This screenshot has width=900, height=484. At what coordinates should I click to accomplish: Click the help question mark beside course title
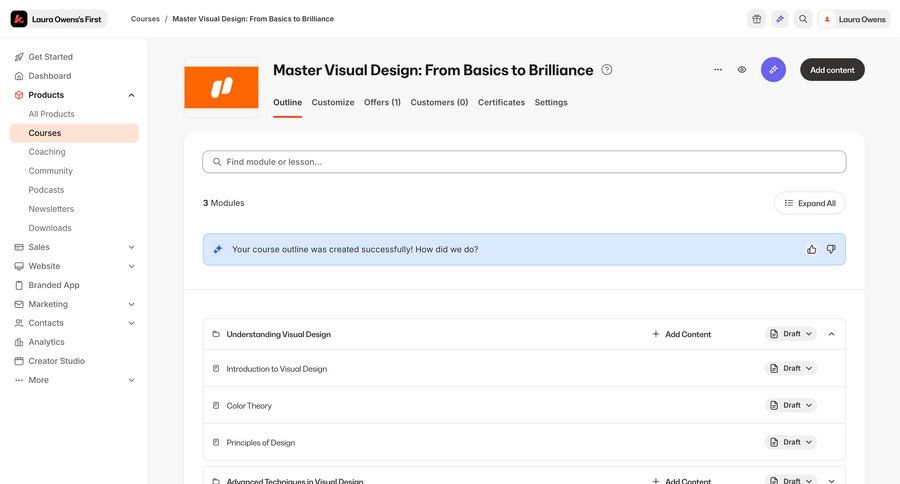(x=607, y=70)
